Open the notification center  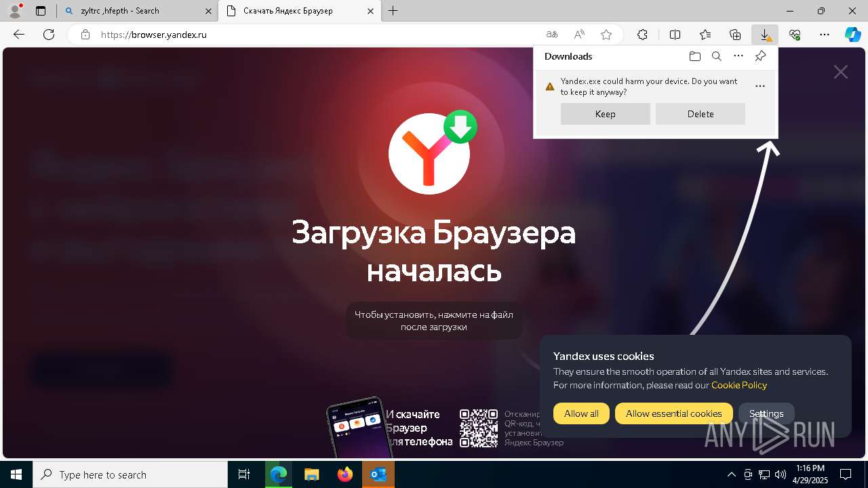click(x=846, y=474)
